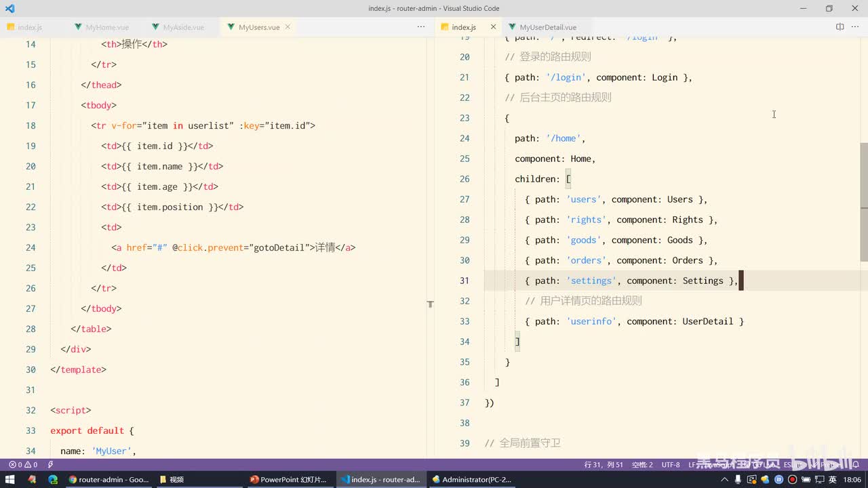This screenshot has width=868, height=488.
Task: Switch to the PowerPoint taskbar window
Action: 288,479
